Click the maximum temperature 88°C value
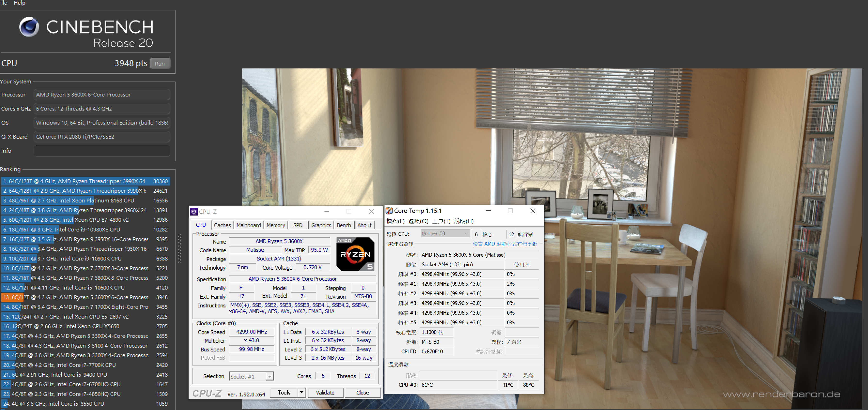The image size is (868, 410). point(528,385)
